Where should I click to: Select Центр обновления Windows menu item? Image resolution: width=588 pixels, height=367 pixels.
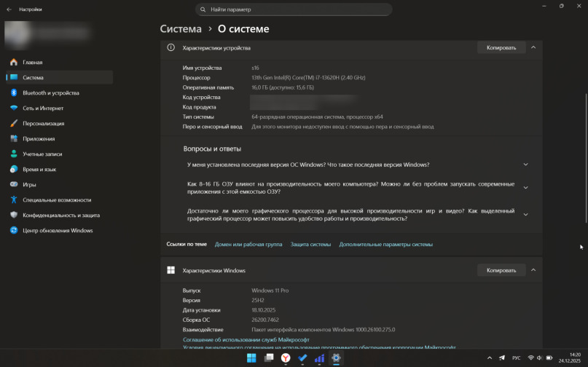click(x=59, y=230)
